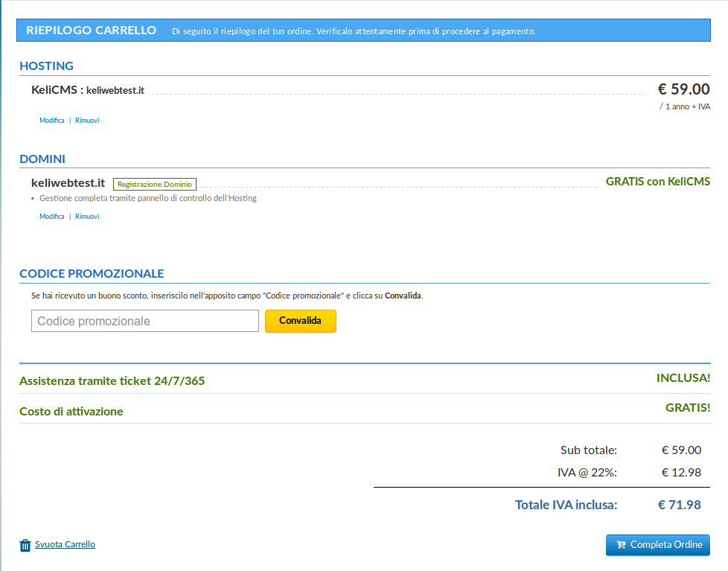
Task: Click the INCLUSA! label
Action: coord(683,378)
